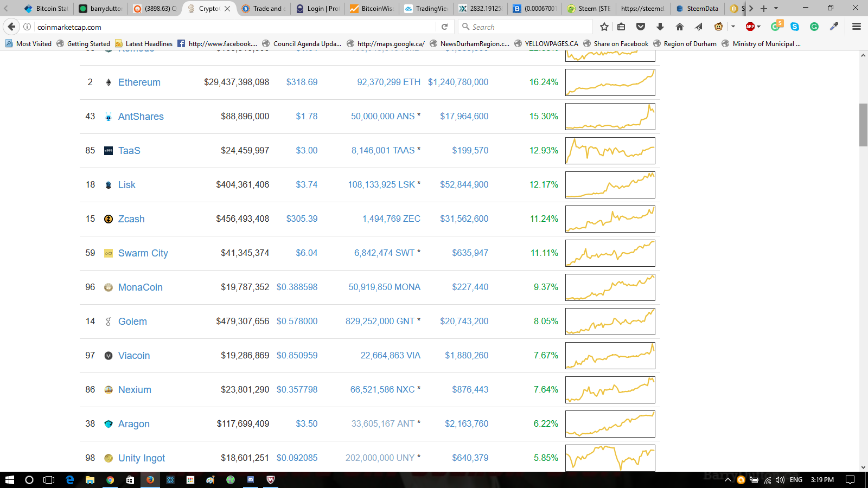Screen dimensions: 868x488
Task: Open a new tab with the plus button
Action: click(764, 9)
